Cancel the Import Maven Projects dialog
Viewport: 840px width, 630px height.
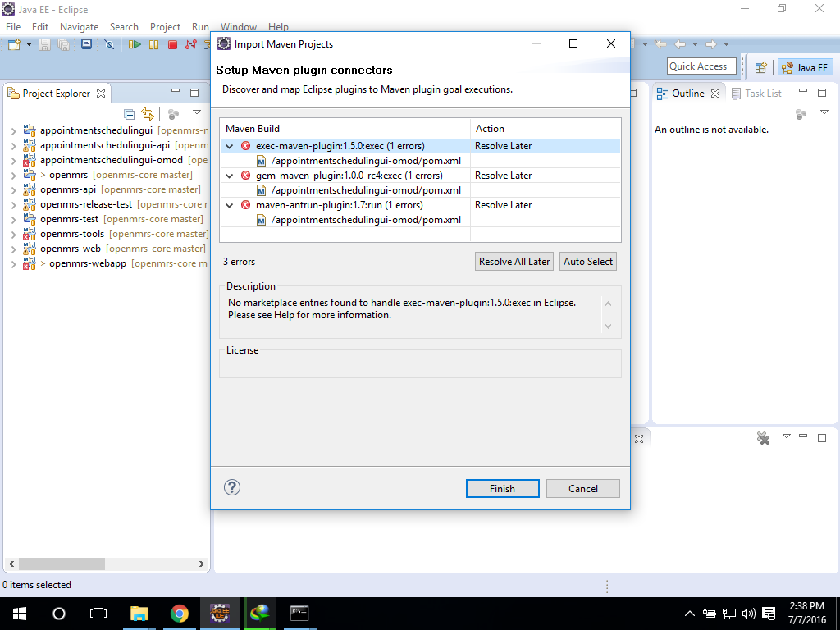[583, 489]
